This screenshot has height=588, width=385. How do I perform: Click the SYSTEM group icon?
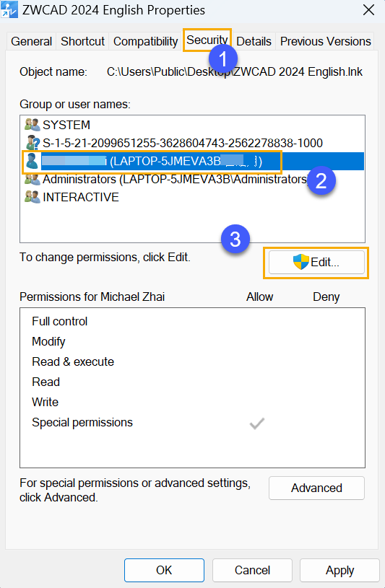click(33, 125)
